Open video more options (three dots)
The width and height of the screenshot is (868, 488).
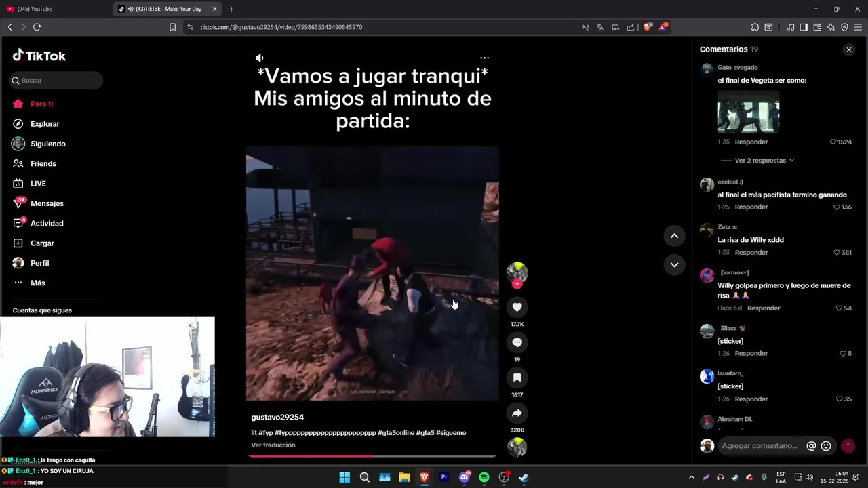[x=484, y=58]
